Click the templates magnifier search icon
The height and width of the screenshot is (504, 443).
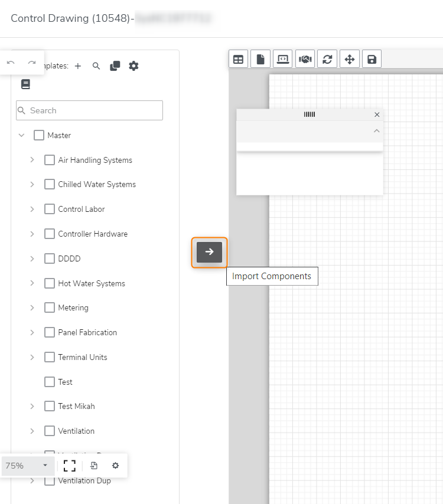(96, 66)
